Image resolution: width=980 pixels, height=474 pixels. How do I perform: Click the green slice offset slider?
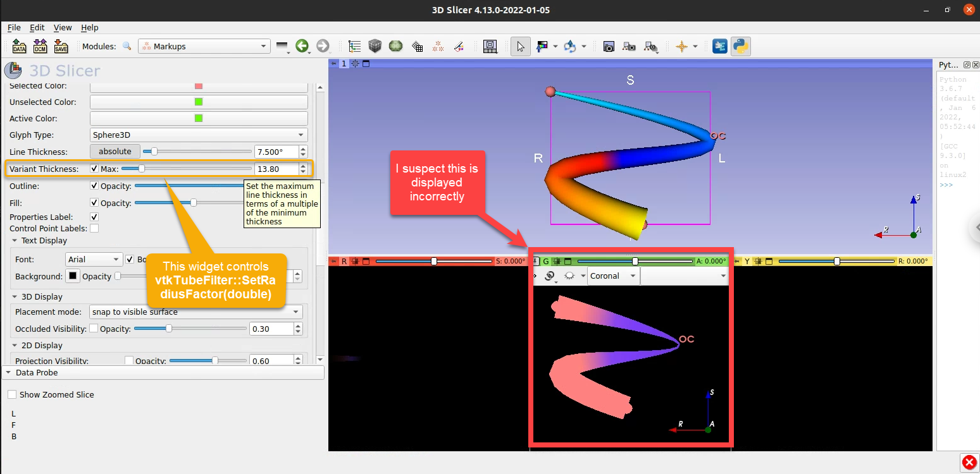coord(635,261)
